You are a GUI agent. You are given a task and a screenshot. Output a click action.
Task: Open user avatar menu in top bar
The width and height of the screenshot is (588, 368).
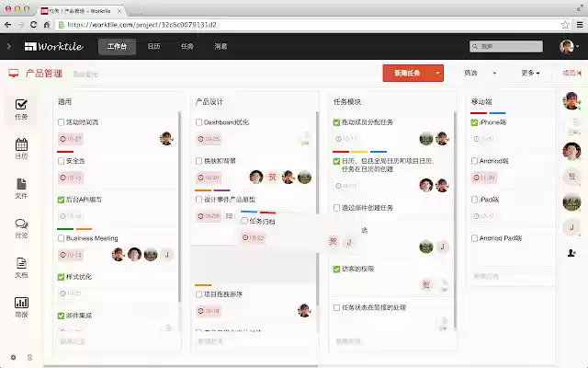tap(570, 47)
